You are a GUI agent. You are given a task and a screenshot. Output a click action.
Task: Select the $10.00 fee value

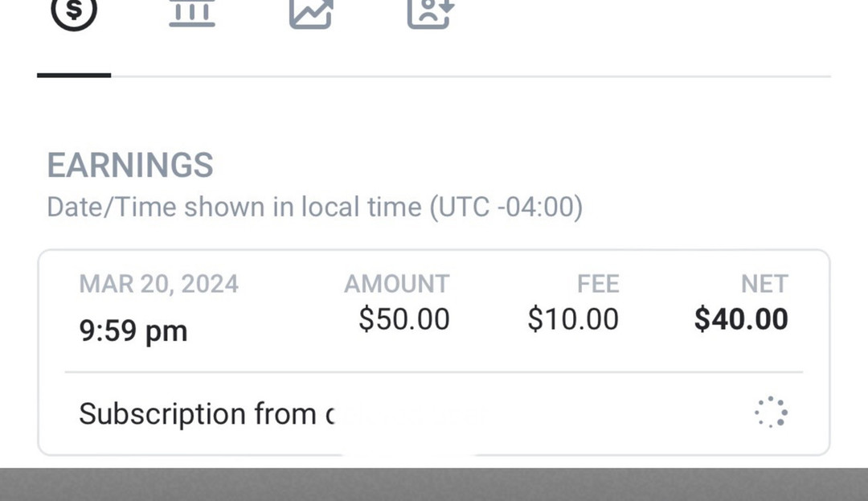573,319
